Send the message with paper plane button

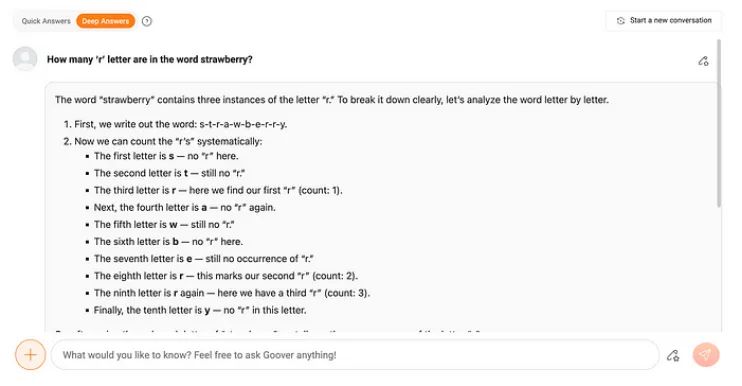(706, 355)
